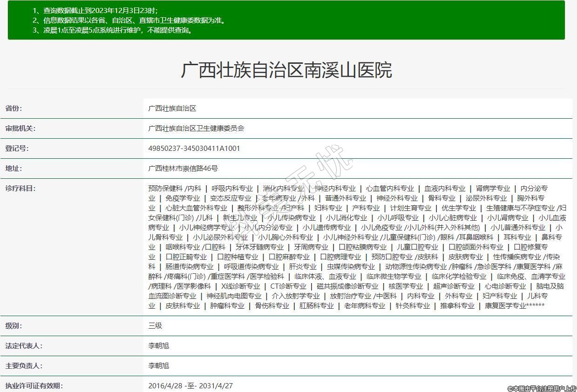Select the 级别 field label

[x=14, y=326]
